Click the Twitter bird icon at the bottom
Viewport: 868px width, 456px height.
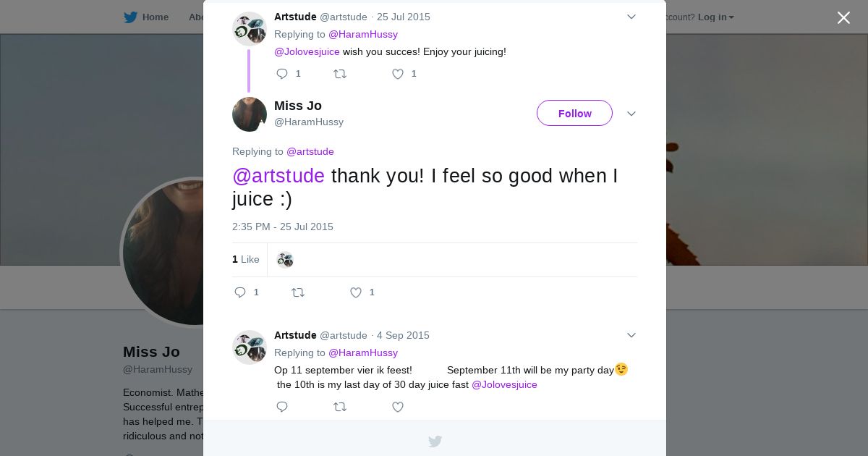point(435,441)
